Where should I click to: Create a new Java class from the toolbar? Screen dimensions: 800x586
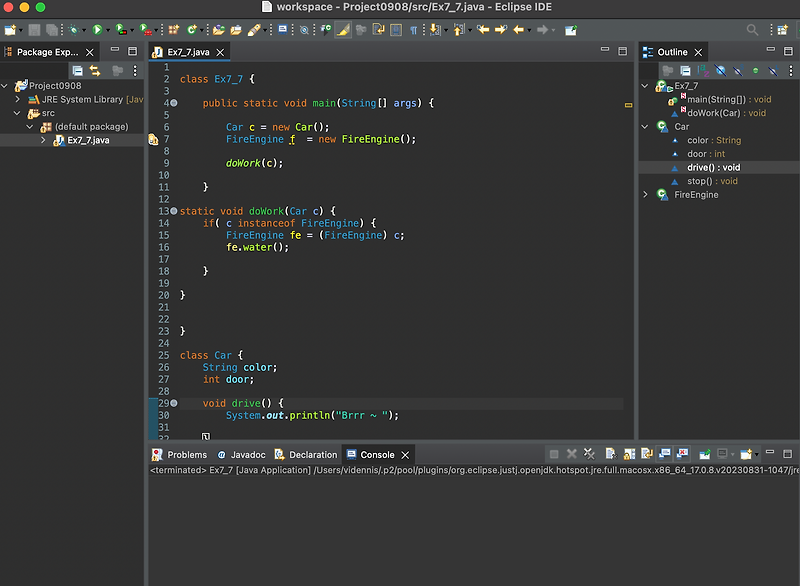point(191,30)
